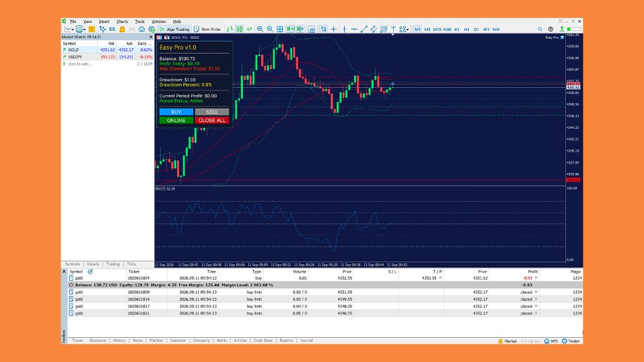Toggle chart auto scroll icon

tap(290, 29)
